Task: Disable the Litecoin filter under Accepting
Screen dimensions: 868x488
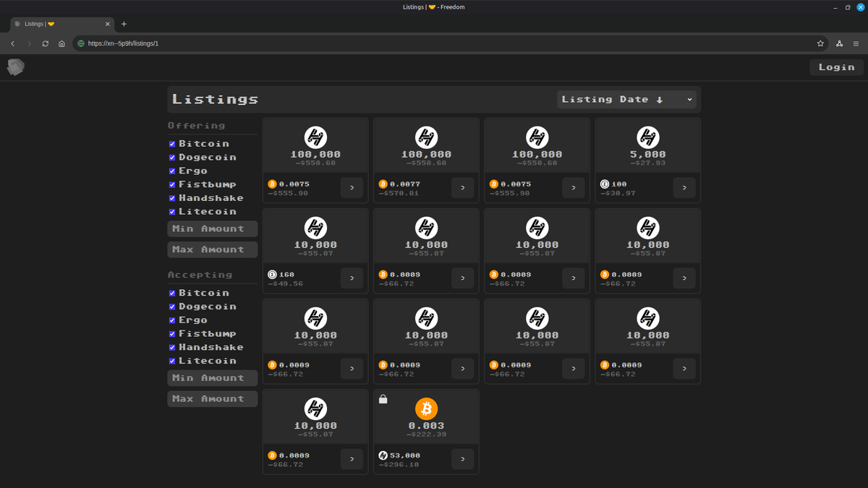Action: 172,360
